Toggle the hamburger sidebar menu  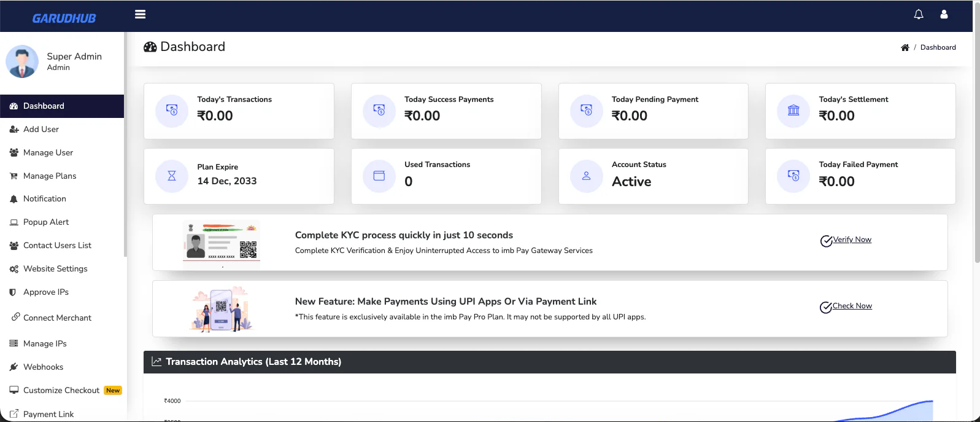pos(140,14)
